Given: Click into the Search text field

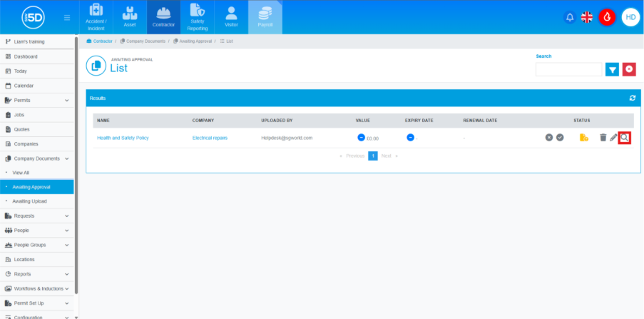Looking at the screenshot, I should click(x=568, y=69).
